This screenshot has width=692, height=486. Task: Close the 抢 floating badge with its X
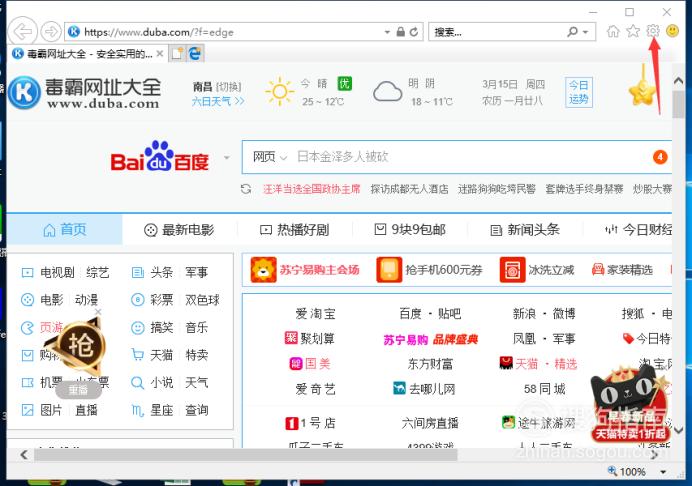pos(98,312)
